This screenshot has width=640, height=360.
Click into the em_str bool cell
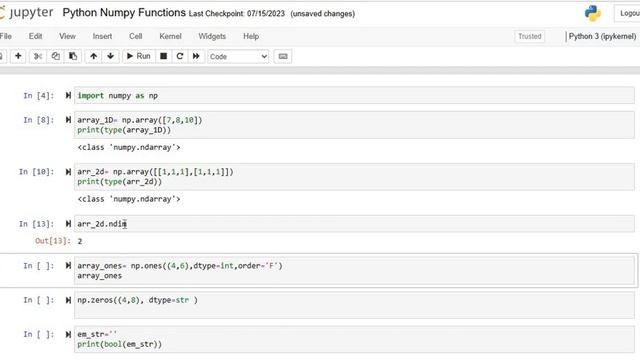tap(354, 339)
